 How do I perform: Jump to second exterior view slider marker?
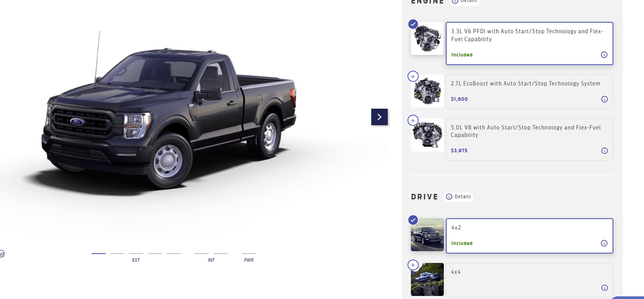tap(117, 254)
